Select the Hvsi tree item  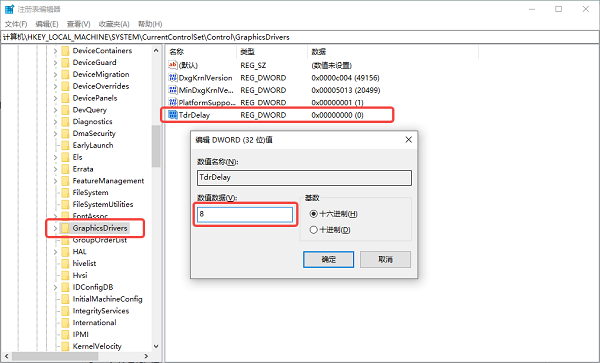coord(80,275)
